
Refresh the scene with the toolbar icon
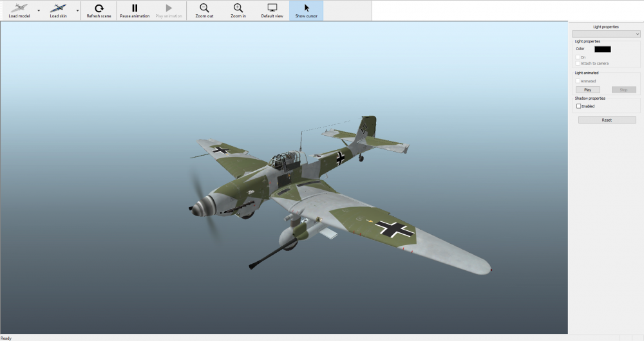[x=99, y=8]
